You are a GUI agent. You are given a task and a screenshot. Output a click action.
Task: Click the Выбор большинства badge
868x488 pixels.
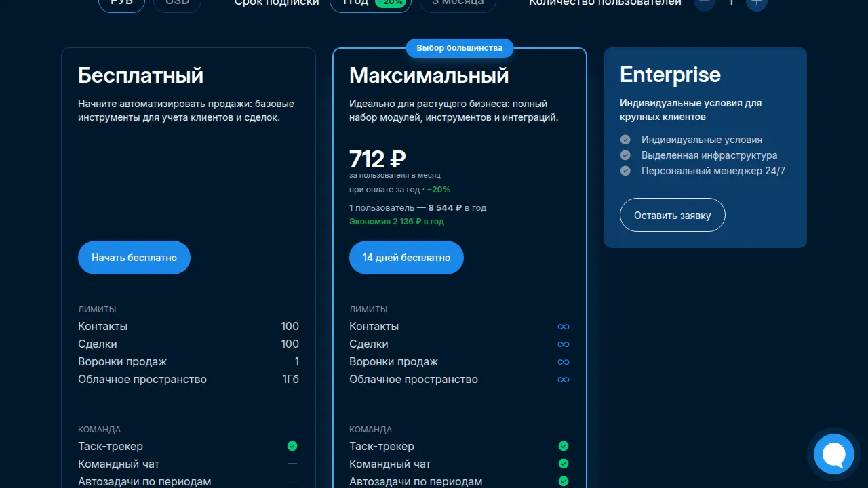pos(460,48)
